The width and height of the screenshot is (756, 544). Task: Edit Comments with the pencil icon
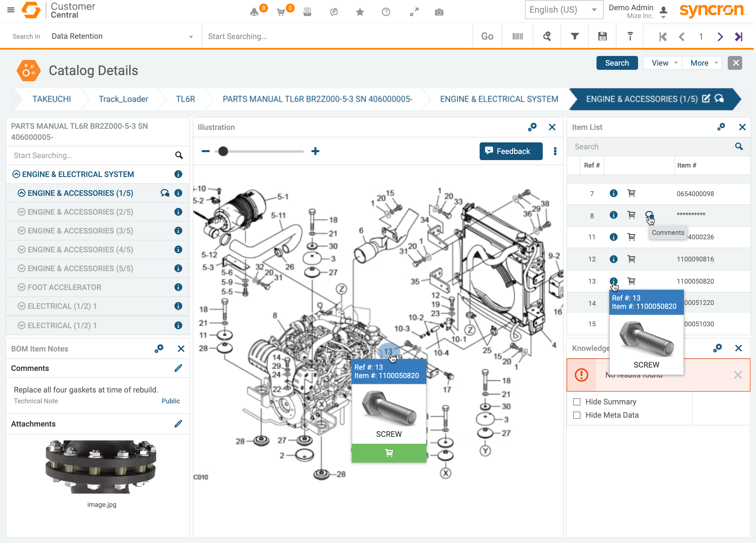click(178, 368)
